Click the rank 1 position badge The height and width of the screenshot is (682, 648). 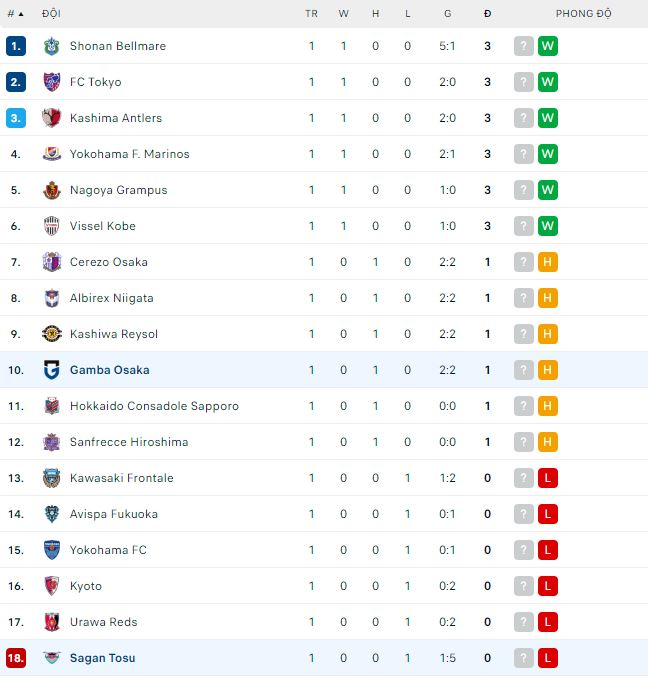point(15,46)
